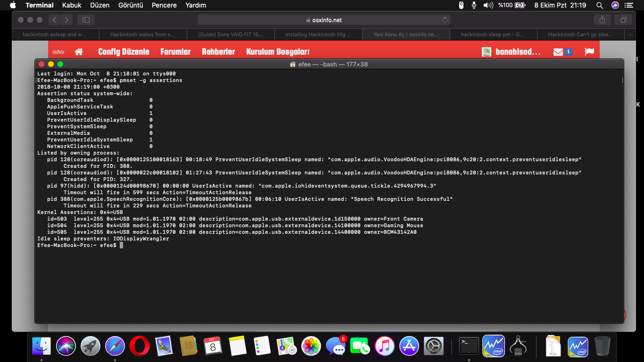Screen dimensions: 644x362
Task: Switch to the "Yeni Konu Aç" tab
Action: [405, 34]
